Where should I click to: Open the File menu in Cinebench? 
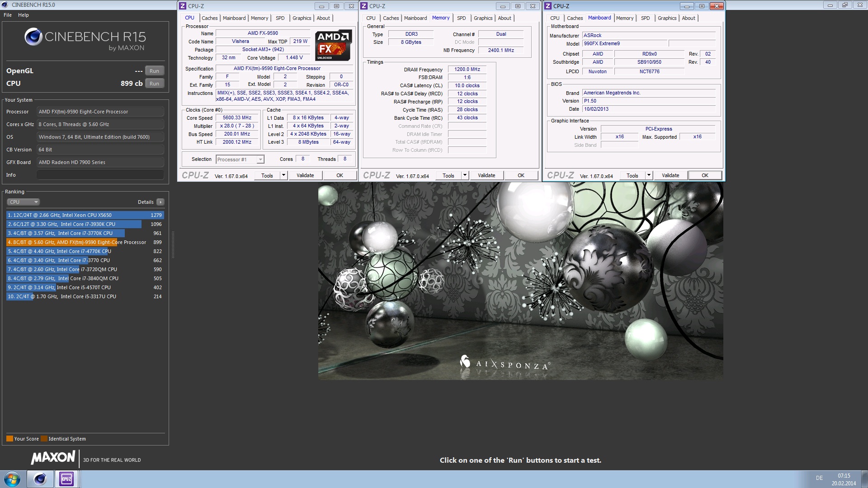8,15
